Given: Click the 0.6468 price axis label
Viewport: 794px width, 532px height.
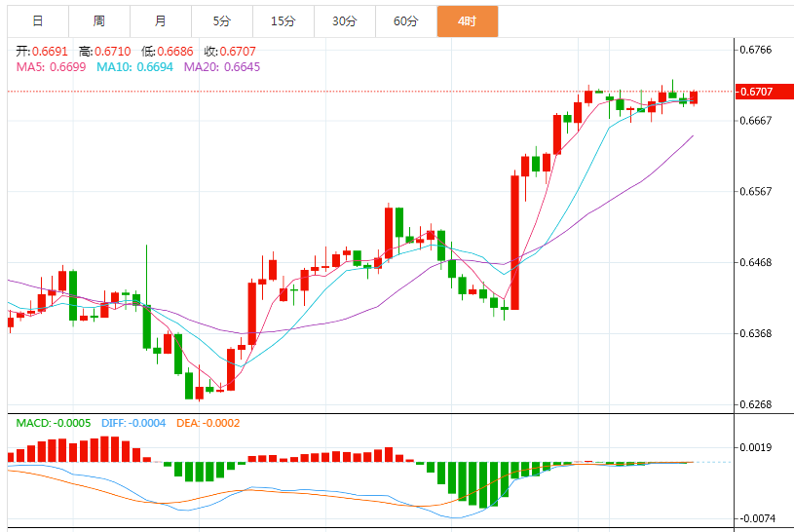Looking at the screenshot, I should 755,262.
